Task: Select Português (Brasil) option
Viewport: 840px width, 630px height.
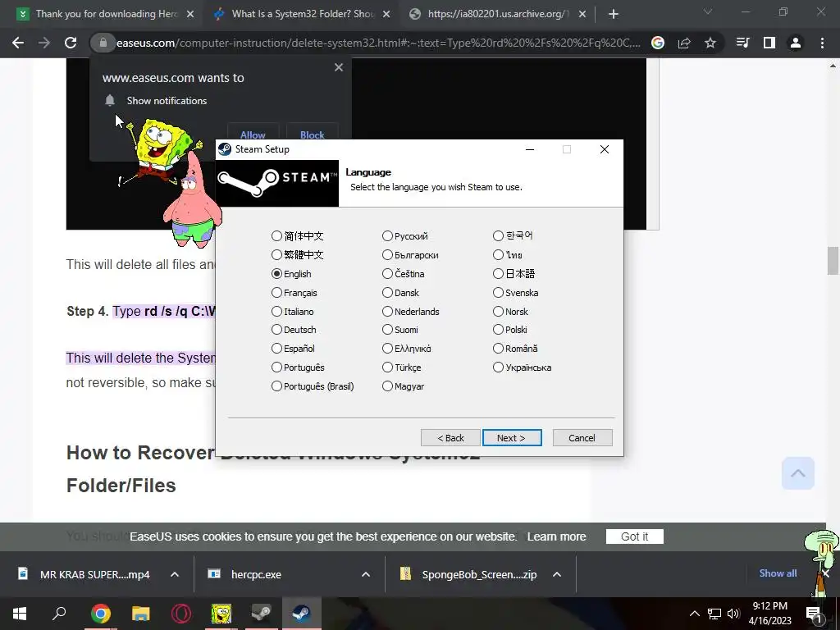Action: click(x=276, y=386)
